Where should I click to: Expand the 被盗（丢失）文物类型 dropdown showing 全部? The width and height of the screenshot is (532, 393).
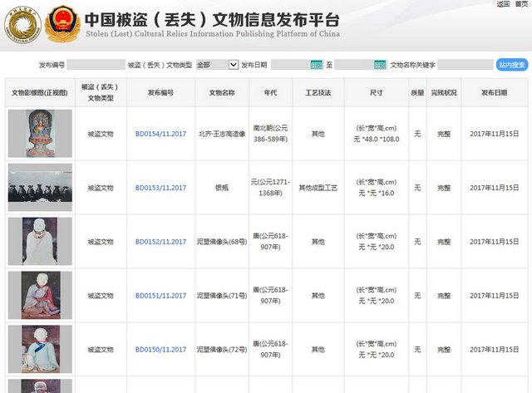tap(218, 65)
